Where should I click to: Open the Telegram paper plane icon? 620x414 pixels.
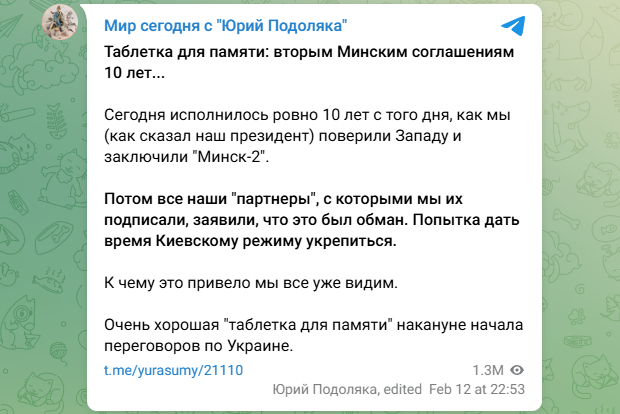click(513, 25)
